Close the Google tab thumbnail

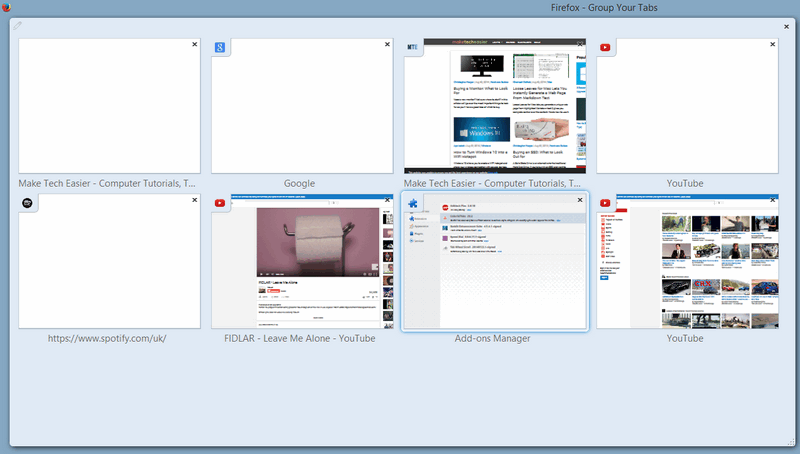[387, 44]
